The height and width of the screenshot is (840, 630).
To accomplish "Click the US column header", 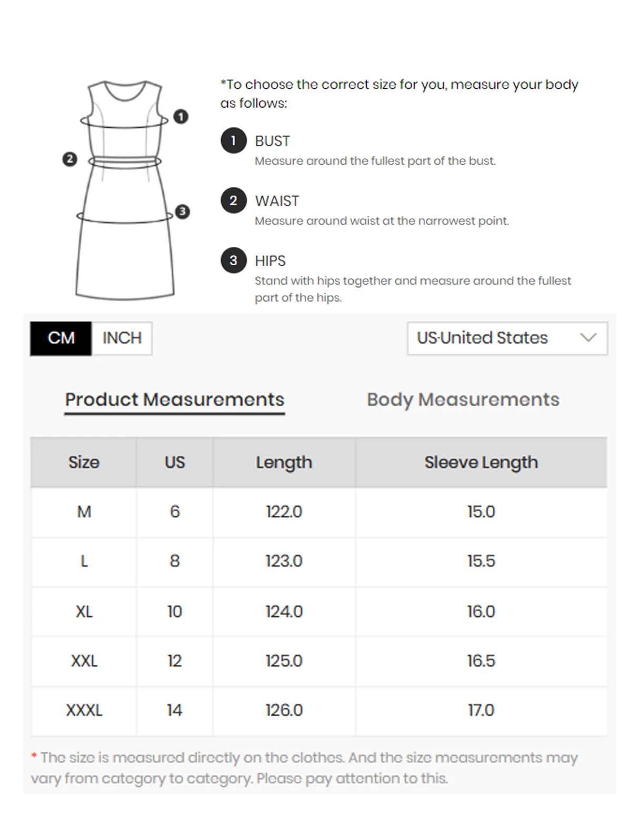I will [x=175, y=462].
